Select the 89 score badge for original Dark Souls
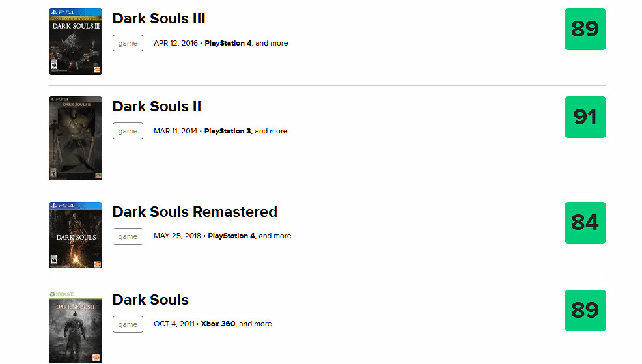The image size is (642, 364). (585, 311)
